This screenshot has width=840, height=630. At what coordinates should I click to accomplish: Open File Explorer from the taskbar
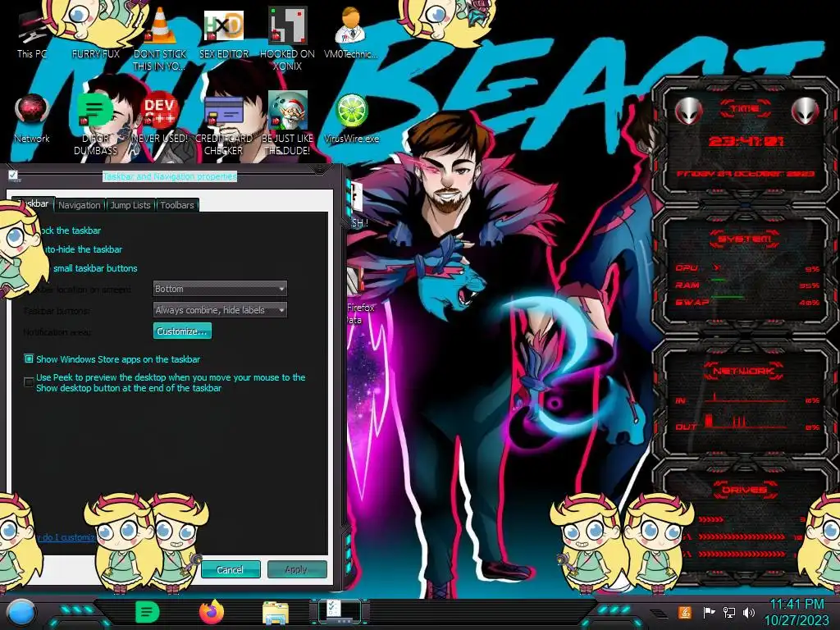click(x=276, y=613)
